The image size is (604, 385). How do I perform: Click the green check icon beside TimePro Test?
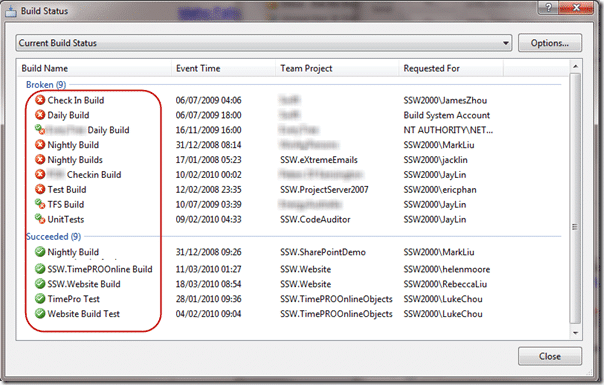40,299
